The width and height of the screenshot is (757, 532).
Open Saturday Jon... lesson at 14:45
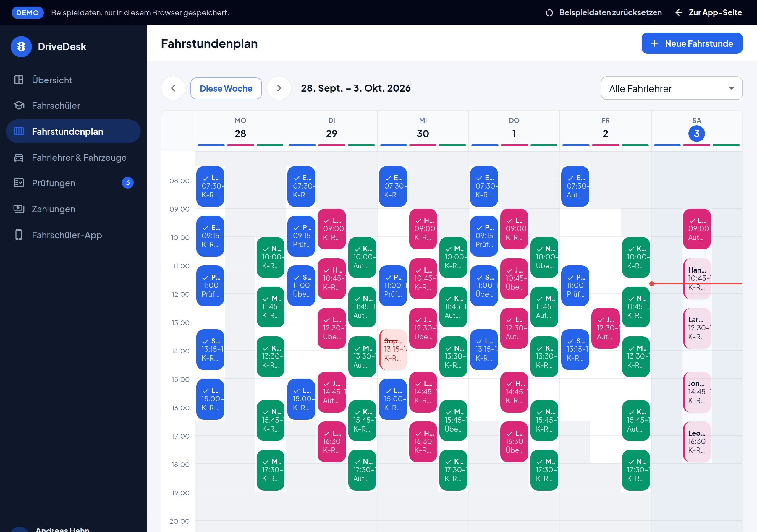pyautogui.click(x=697, y=392)
